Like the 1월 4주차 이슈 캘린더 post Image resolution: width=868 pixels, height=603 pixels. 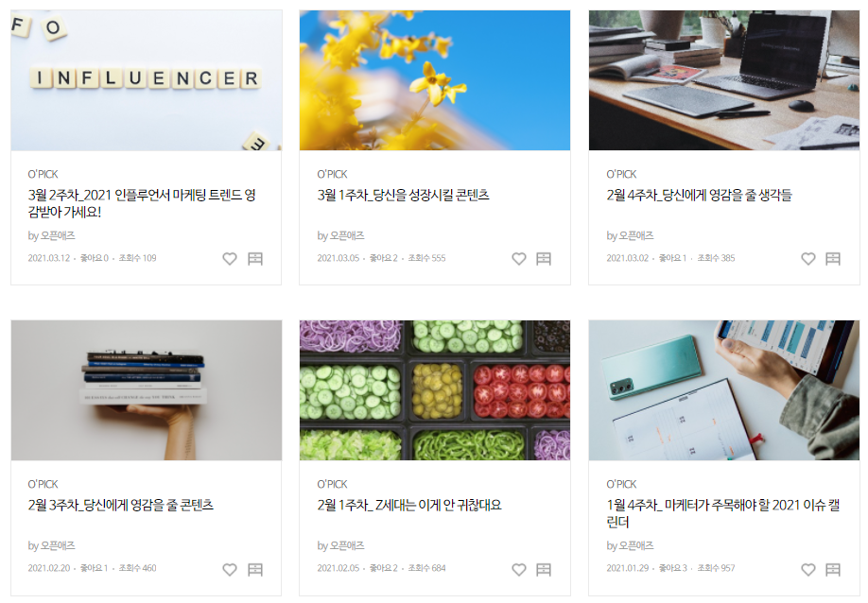808,569
